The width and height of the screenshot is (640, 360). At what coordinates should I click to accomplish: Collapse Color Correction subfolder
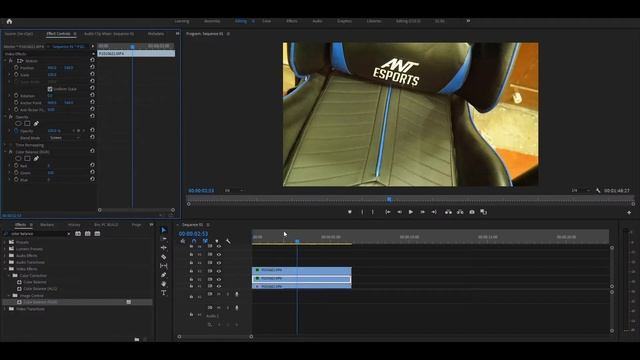coord(9,276)
